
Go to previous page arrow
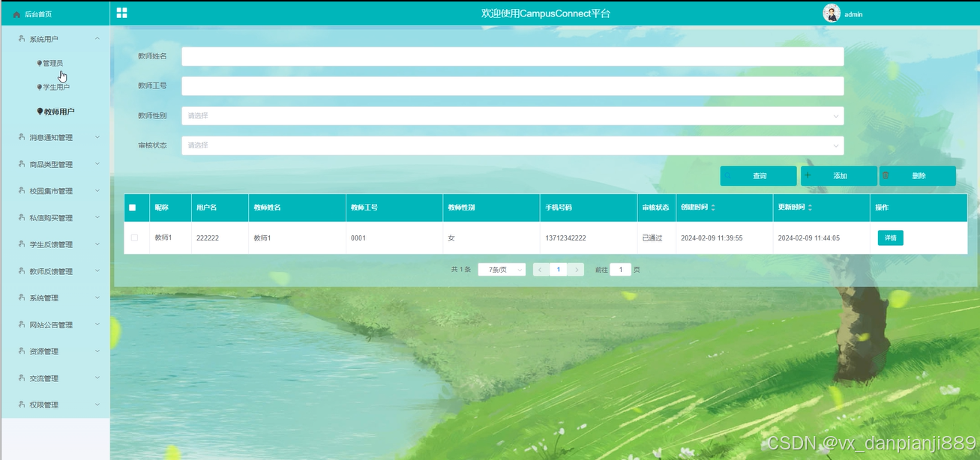click(x=540, y=270)
